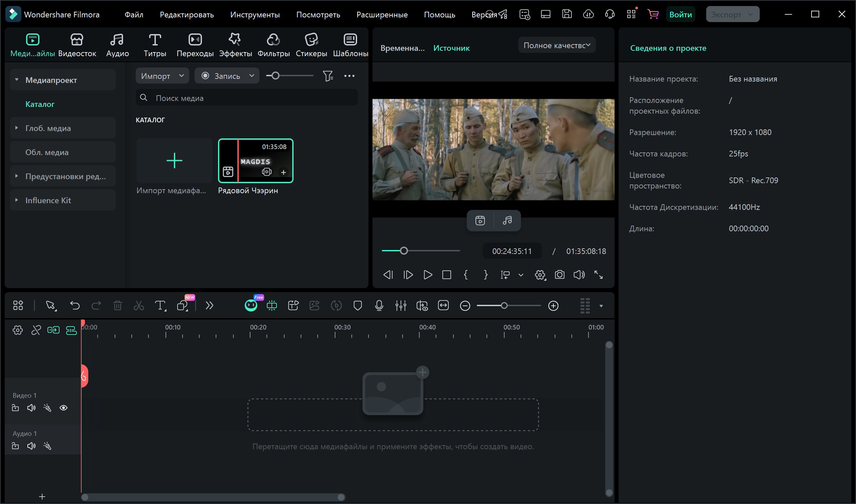856x504 pixels.
Task: Hide the Видео 1 track with eye icon
Action: [64, 408]
